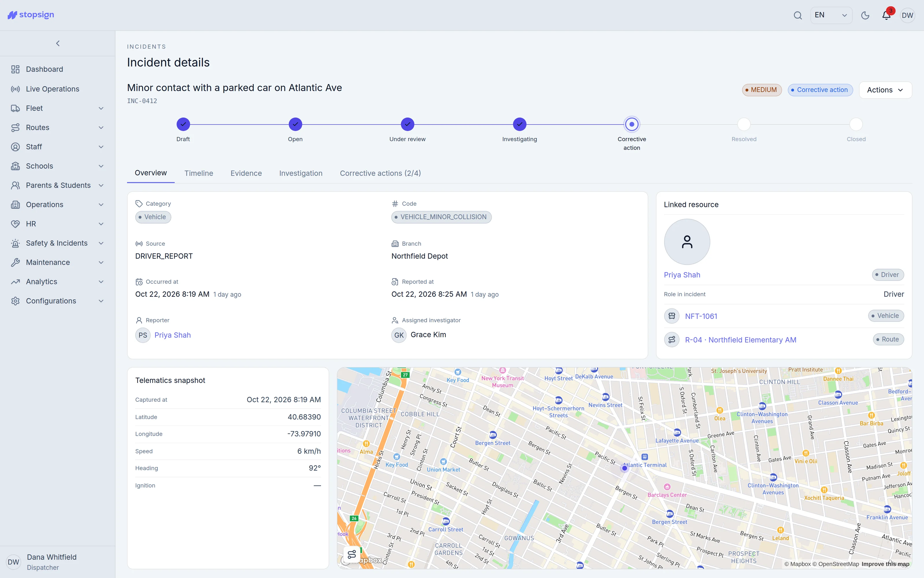Click the Fleet bus icon
924x578 pixels.
pos(15,108)
